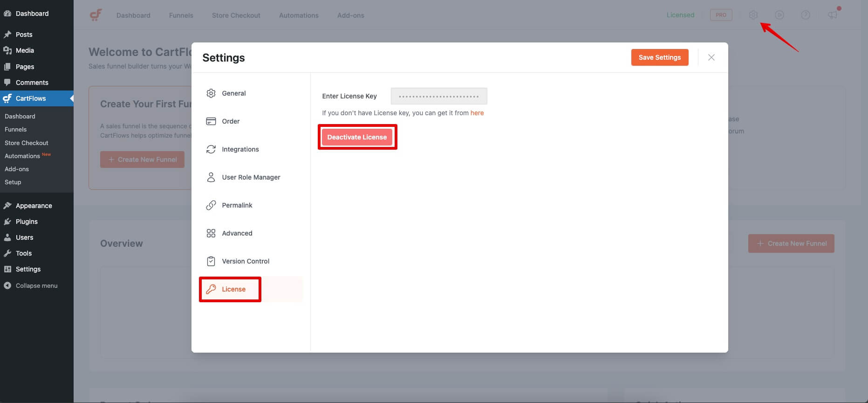
Task: Click the help question mark icon
Action: (x=805, y=15)
